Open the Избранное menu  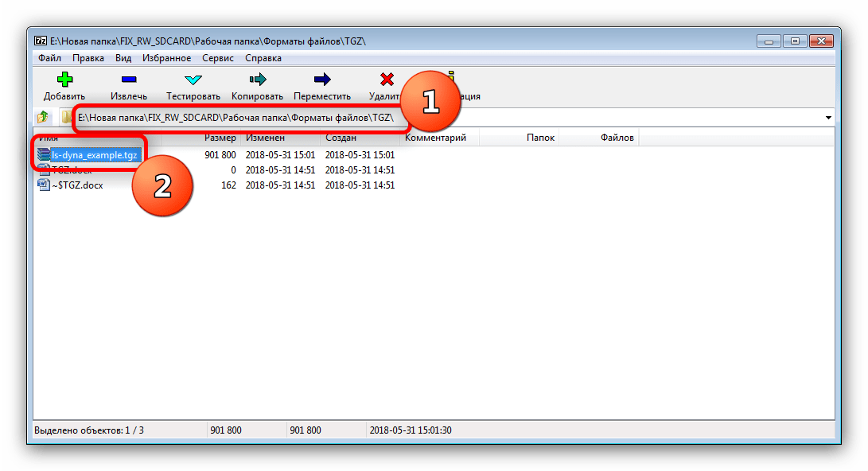click(x=166, y=58)
